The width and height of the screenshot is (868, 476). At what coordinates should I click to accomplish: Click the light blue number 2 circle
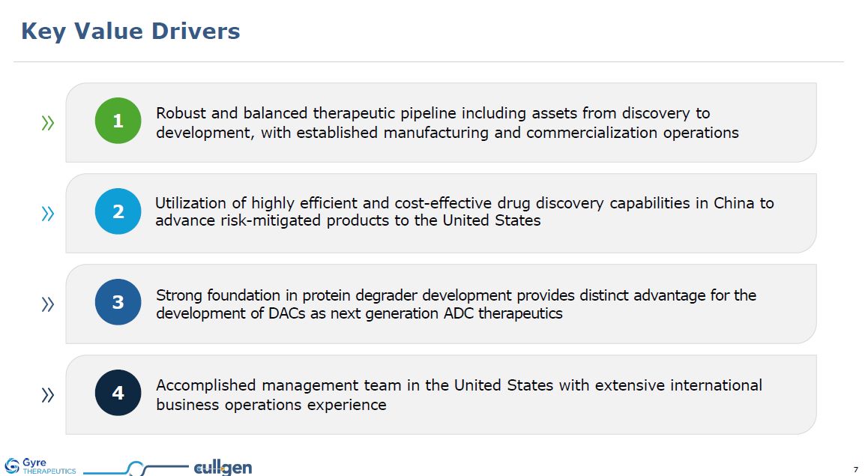pos(118,211)
